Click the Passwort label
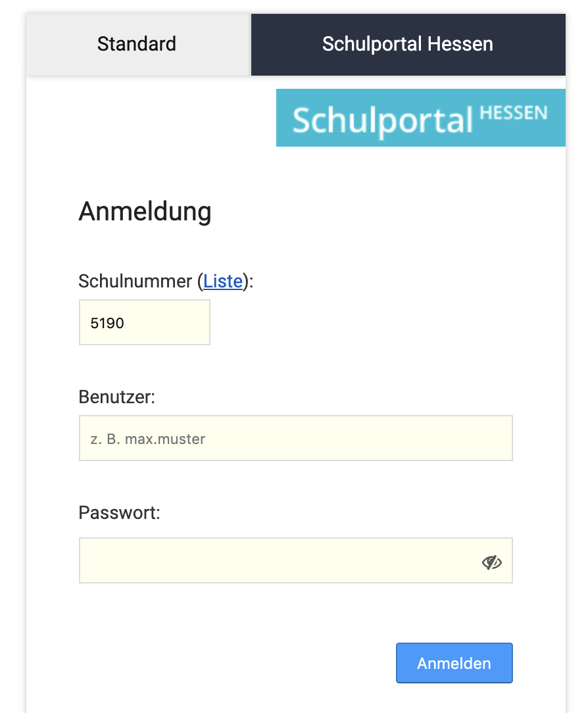The width and height of the screenshot is (588, 713). (119, 512)
